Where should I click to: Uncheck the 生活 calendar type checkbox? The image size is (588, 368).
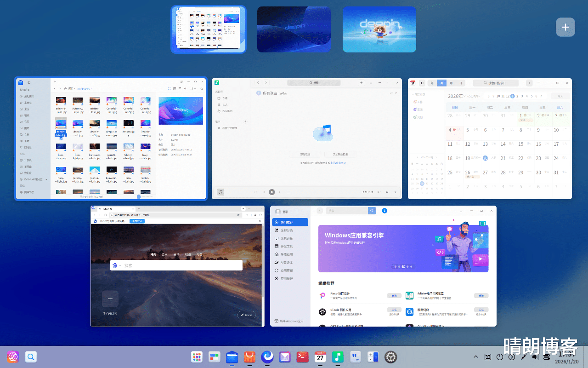coord(415,109)
